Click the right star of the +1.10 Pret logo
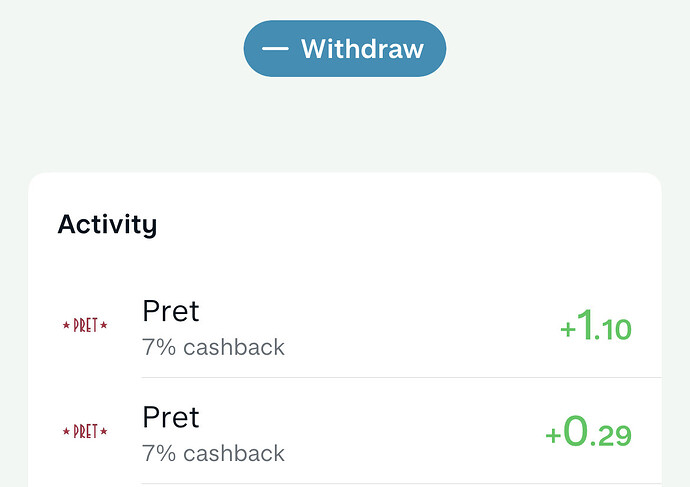Image resolution: width=690 pixels, height=487 pixels. (x=104, y=326)
